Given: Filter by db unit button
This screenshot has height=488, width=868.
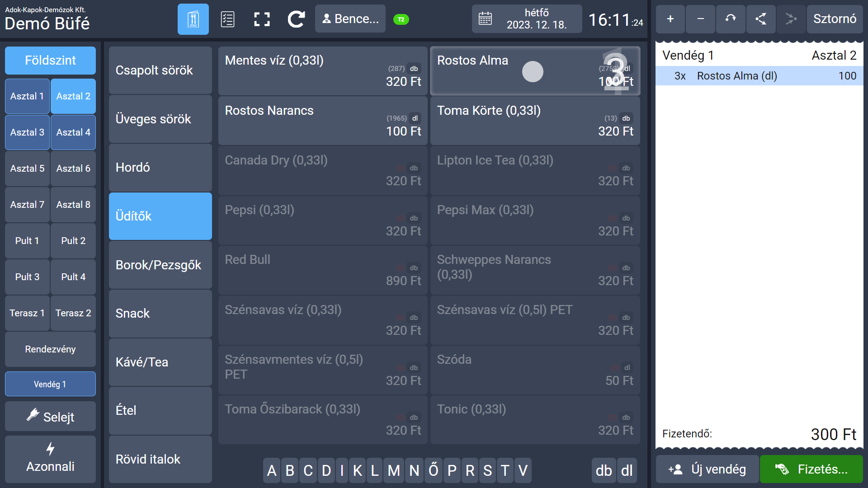Looking at the screenshot, I should (x=604, y=470).
